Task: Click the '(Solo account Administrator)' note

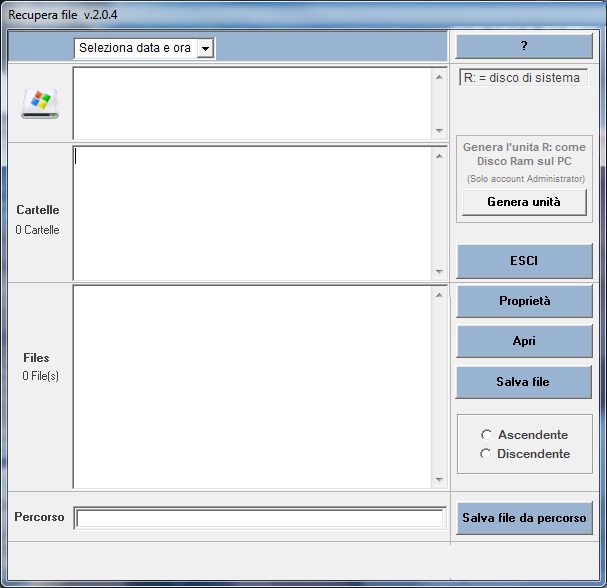Action: [x=526, y=179]
